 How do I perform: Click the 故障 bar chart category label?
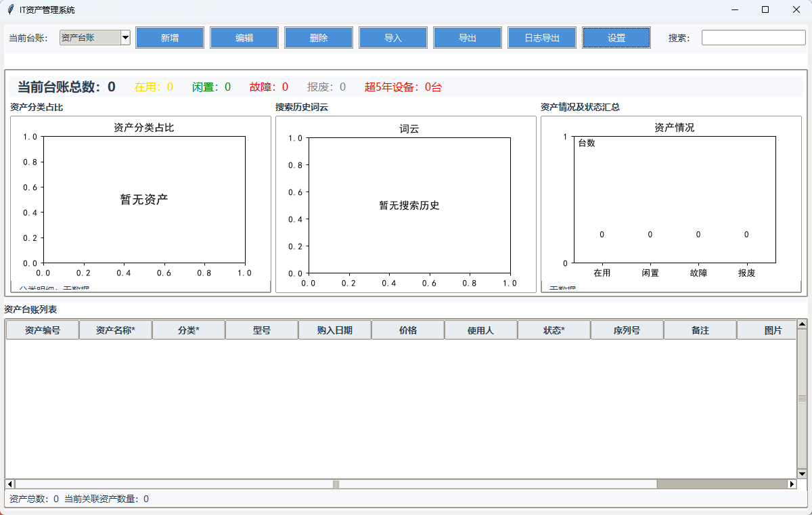click(x=698, y=273)
